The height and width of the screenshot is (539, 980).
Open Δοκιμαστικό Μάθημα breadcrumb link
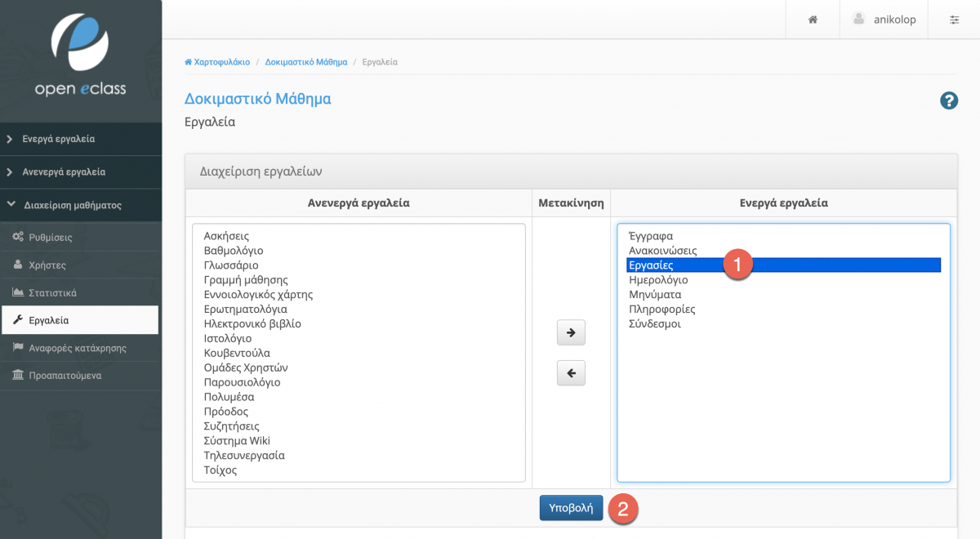(x=305, y=62)
